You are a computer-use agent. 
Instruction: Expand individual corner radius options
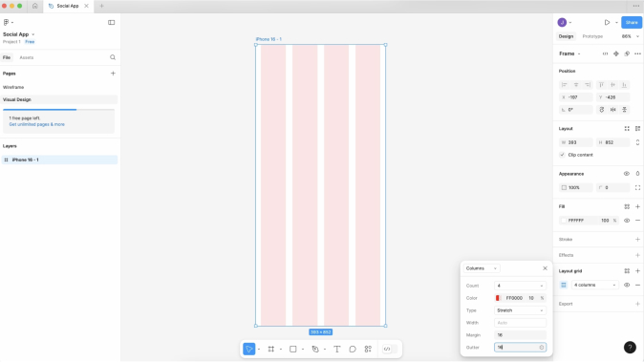[637, 187]
